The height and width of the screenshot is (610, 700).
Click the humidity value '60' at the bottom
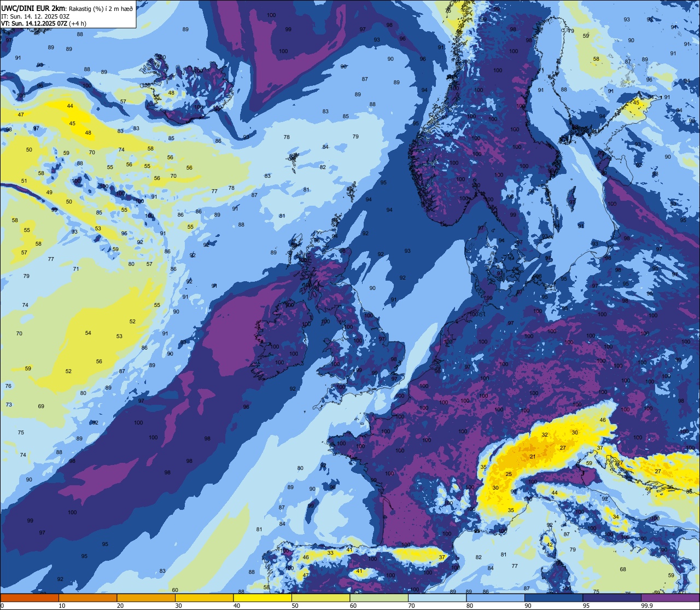(x=175, y=590)
